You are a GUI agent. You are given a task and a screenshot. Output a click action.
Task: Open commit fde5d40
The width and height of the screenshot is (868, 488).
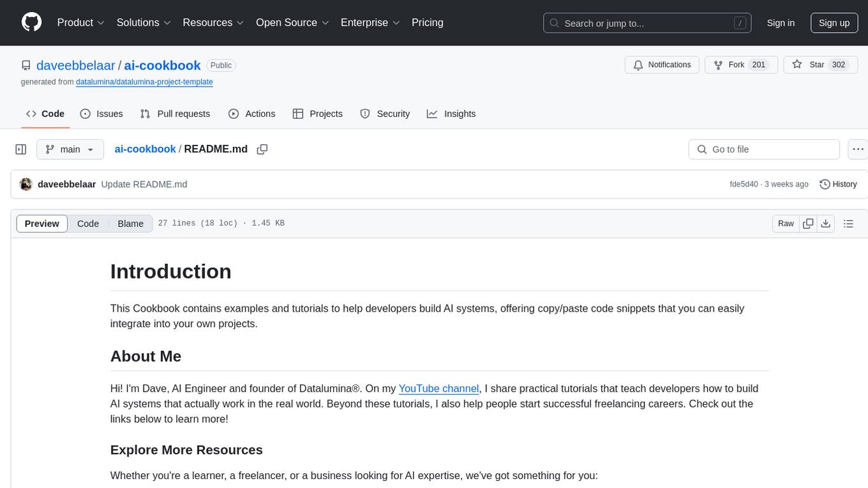click(744, 184)
